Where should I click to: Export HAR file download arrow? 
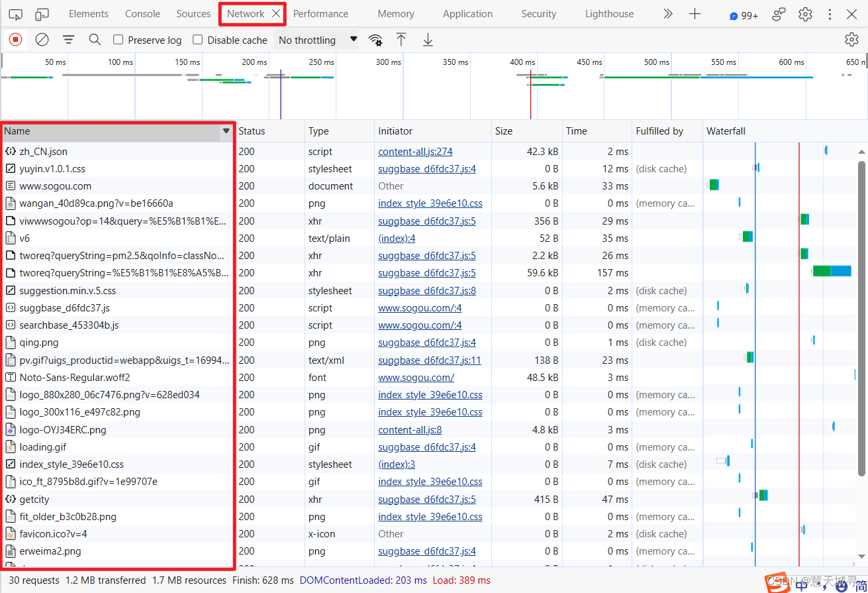pyautogui.click(x=428, y=40)
